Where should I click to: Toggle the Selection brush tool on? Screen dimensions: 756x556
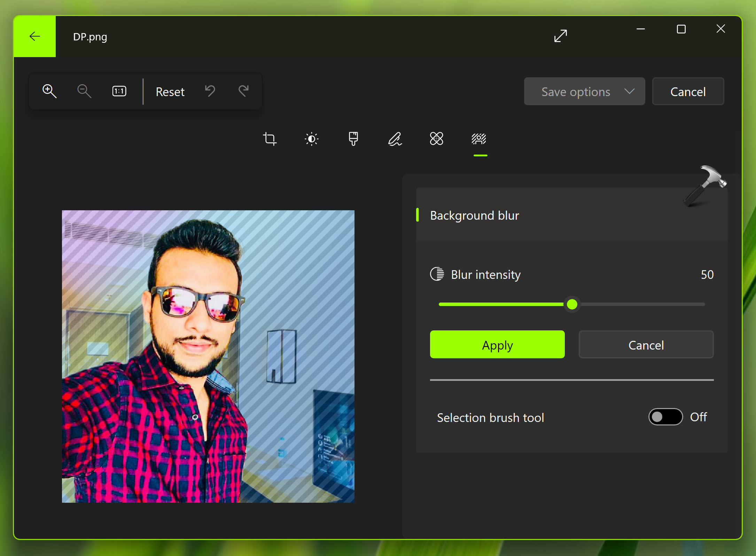coord(664,418)
